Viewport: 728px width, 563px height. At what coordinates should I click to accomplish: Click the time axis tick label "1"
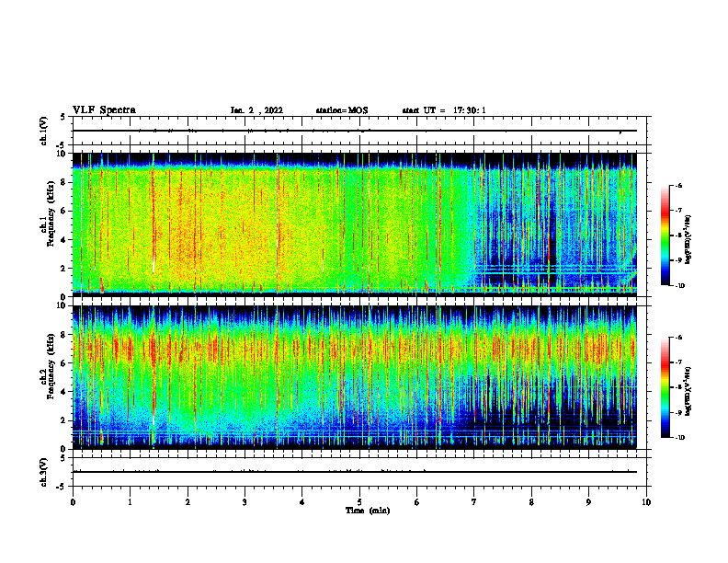tap(130, 502)
